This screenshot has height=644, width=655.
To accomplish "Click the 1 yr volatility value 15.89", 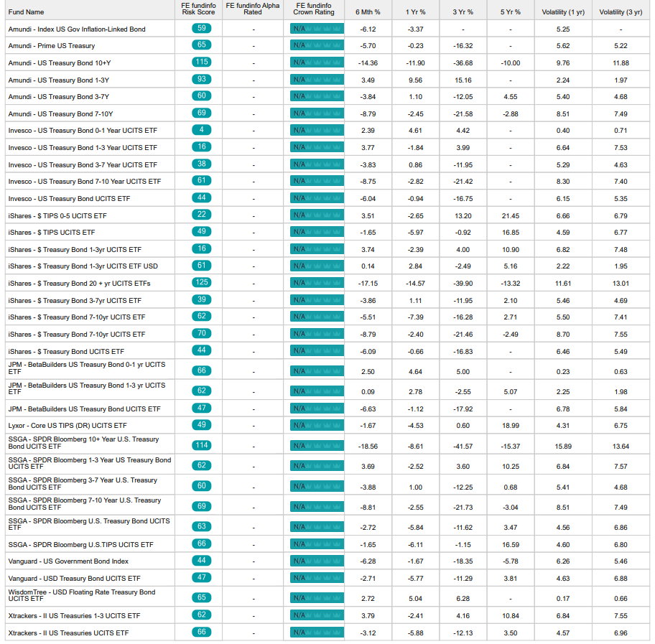I will (563, 447).
